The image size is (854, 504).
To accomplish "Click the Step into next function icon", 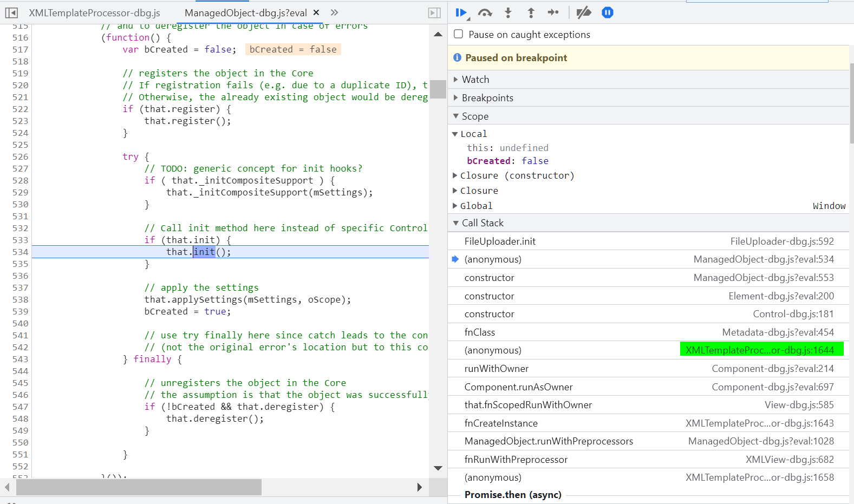I will pos(508,12).
